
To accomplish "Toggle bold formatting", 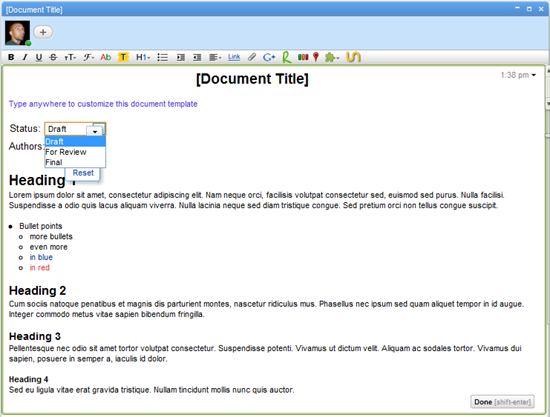I will click(x=11, y=57).
